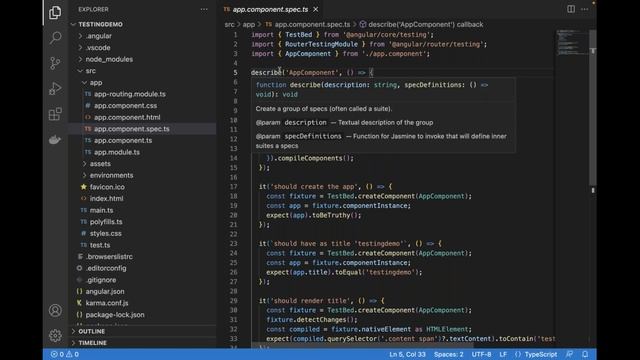Image resolution: width=640 pixels, height=360 pixels.
Task: Open Run and Debug view
Action: click(55, 89)
